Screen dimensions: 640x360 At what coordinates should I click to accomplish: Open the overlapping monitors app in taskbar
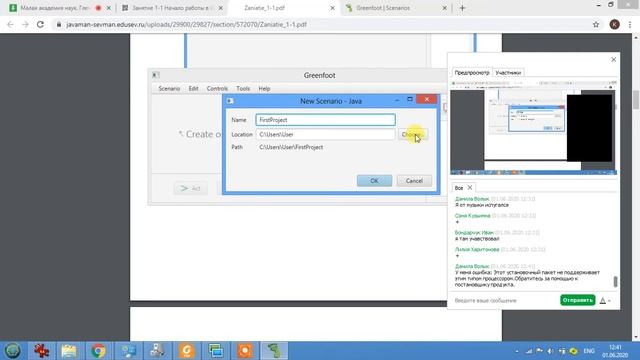click(216, 351)
